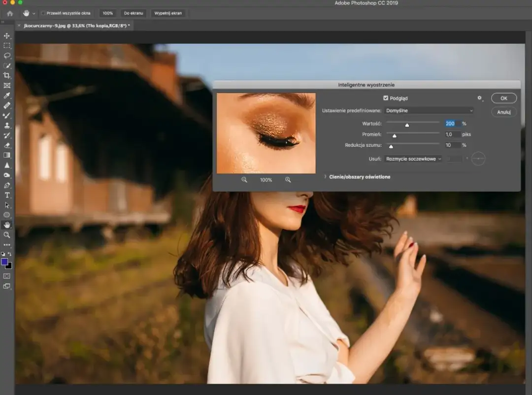
Task: Zoom in on the sharpen preview
Action: pos(288,180)
